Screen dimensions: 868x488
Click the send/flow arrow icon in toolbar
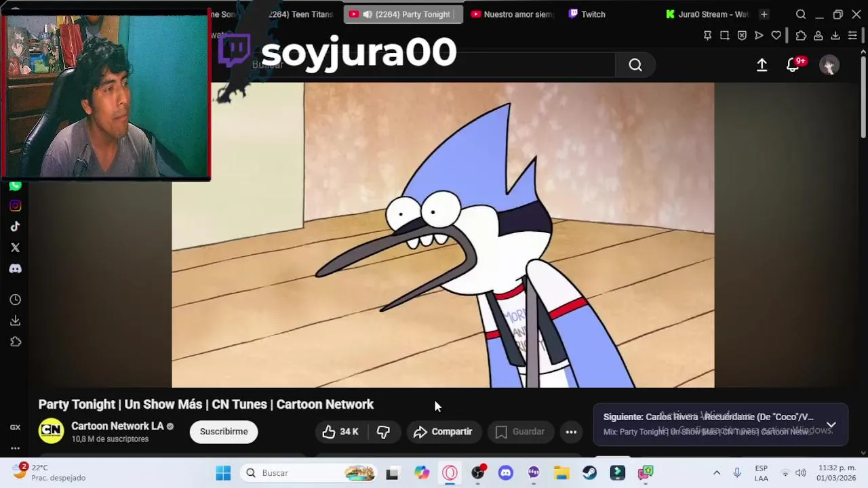759,35
